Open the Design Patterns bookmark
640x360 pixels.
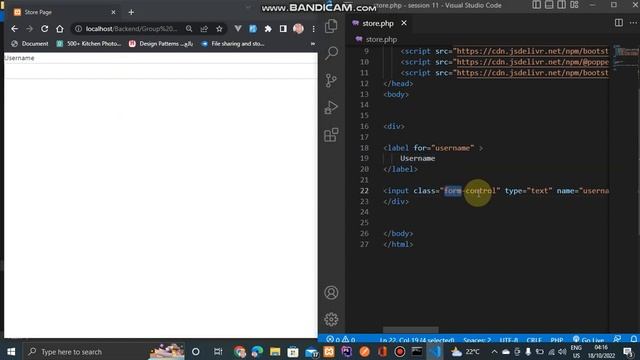(x=161, y=44)
